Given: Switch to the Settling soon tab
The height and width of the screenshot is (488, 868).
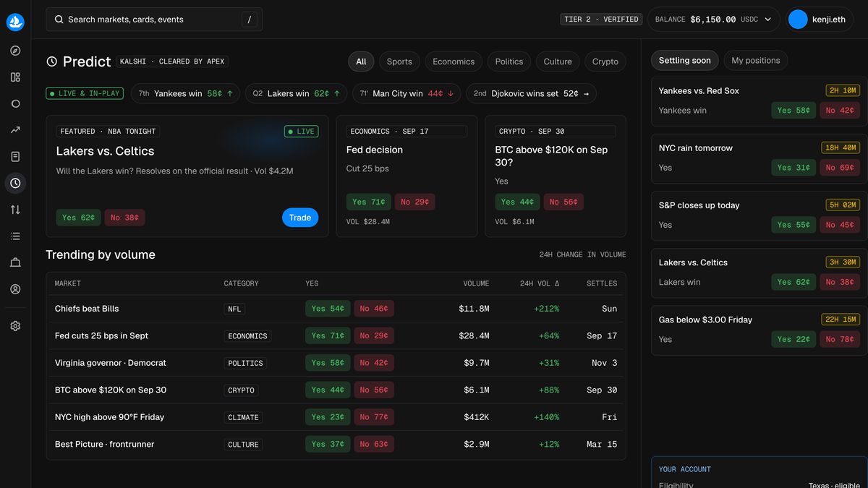Looking at the screenshot, I should [685, 60].
